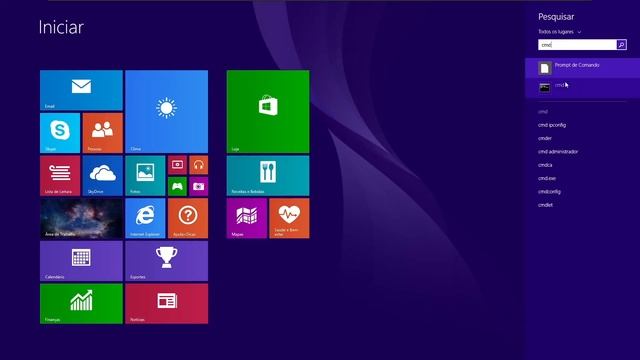The width and height of the screenshot is (640, 360).
Task: Open the Email tile
Action: 81,90
